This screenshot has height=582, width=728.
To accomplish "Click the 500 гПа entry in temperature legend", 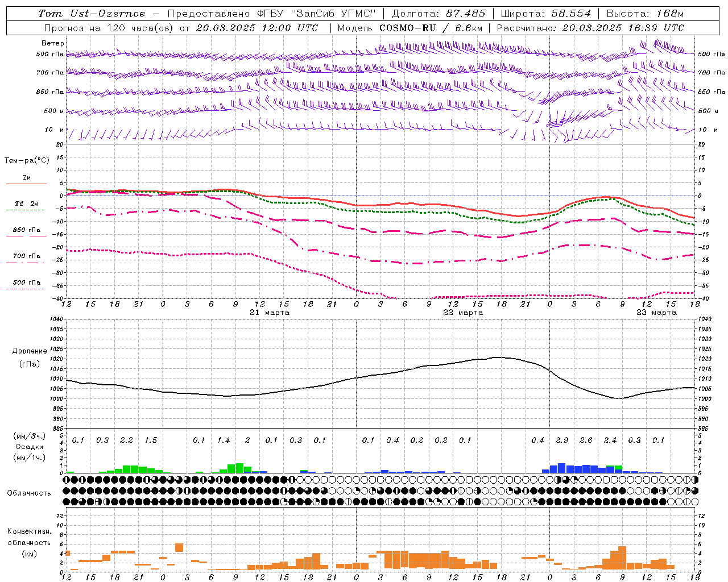I will [27, 282].
